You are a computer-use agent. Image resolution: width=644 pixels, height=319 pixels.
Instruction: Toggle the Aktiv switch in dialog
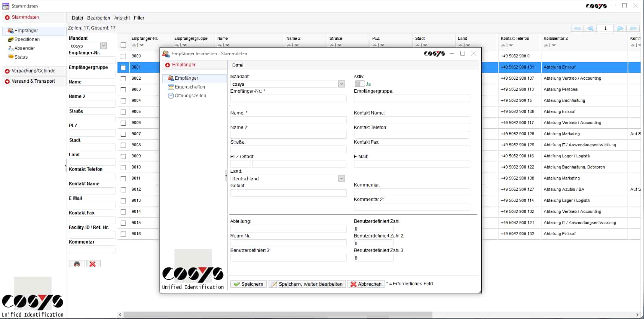(359, 84)
